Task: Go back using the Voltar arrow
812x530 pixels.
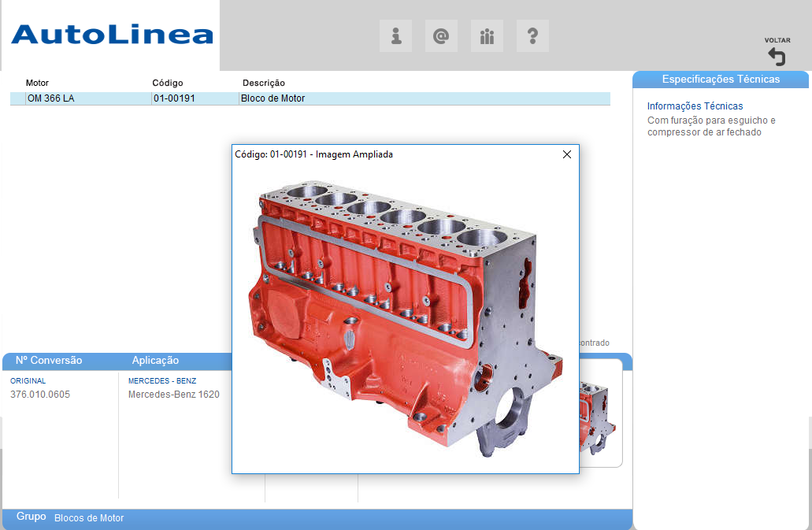Action: click(x=777, y=56)
